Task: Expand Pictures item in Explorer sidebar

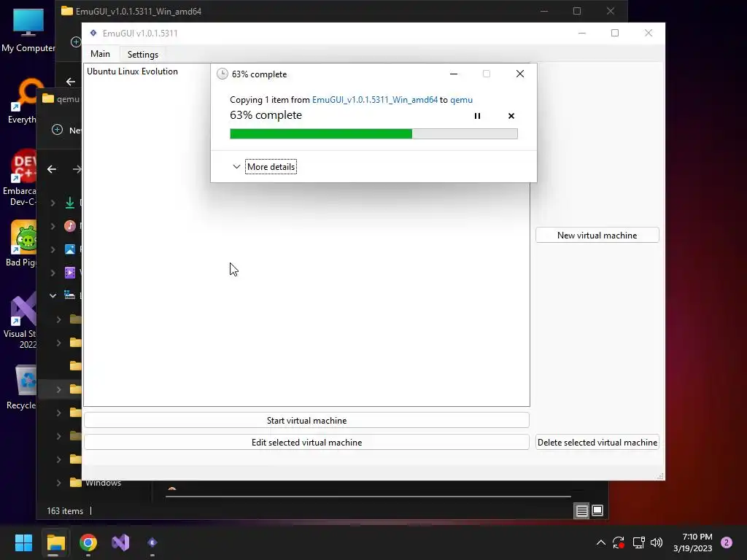Action: [x=53, y=249]
